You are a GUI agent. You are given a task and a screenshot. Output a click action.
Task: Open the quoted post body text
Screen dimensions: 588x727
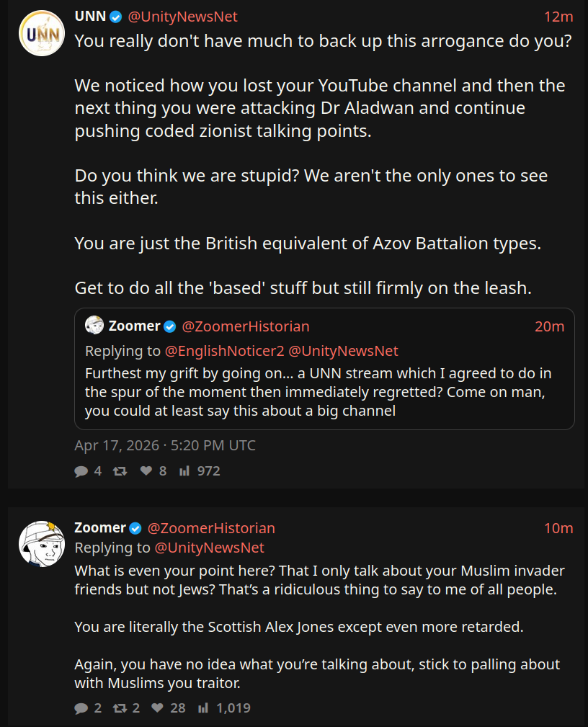pyautogui.click(x=318, y=393)
